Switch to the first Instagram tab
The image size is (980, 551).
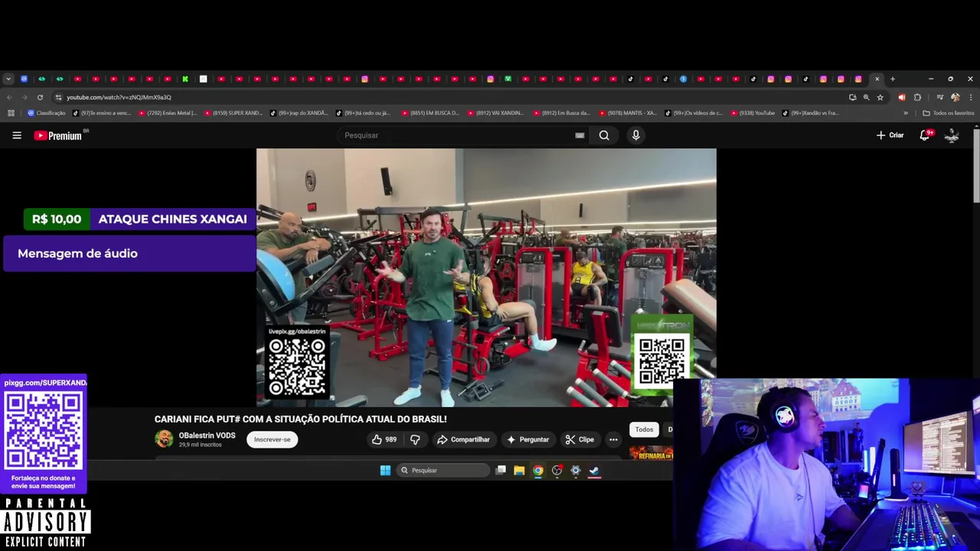[x=365, y=79]
